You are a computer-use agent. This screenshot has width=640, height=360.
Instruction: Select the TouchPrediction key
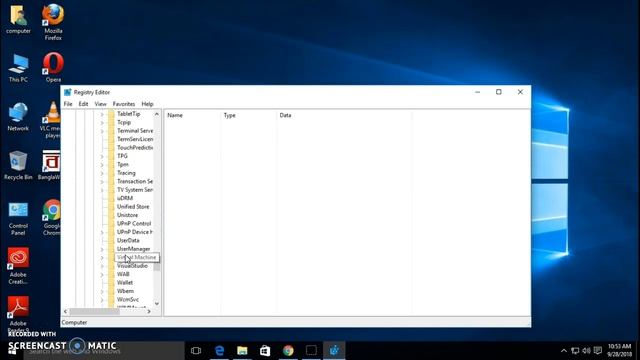pyautogui.click(x=135, y=148)
